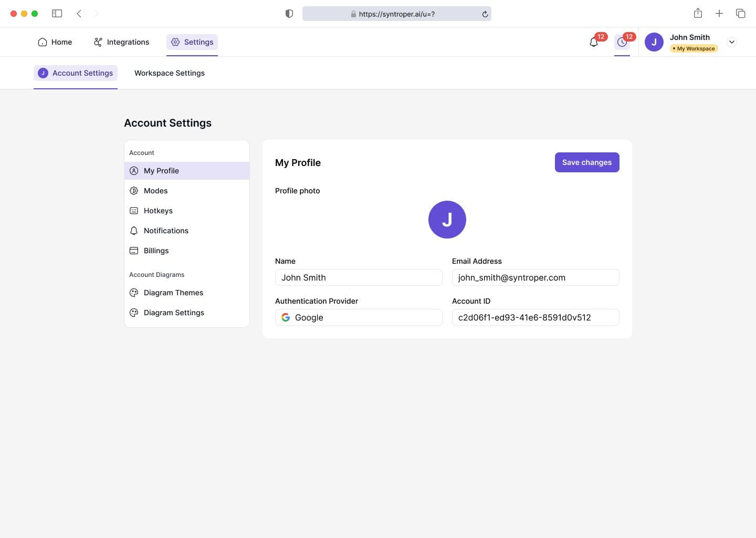Click the Email Address input field
The height and width of the screenshot is (538, 756).
[x=535, y=277]
